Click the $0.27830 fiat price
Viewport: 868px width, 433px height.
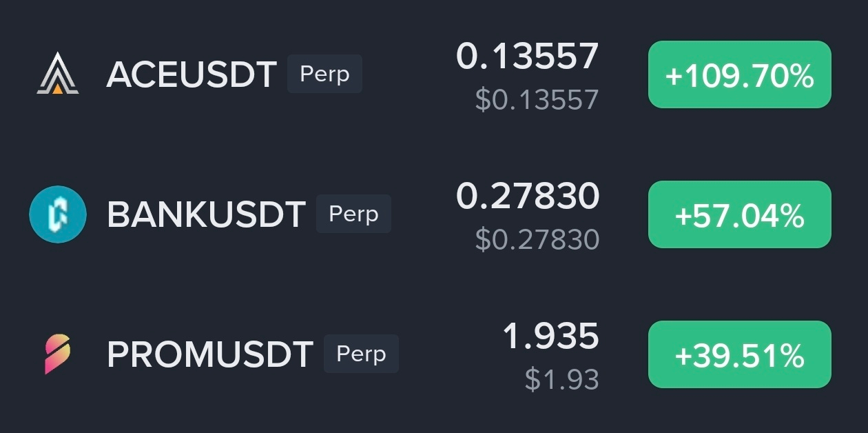(537, 240)
